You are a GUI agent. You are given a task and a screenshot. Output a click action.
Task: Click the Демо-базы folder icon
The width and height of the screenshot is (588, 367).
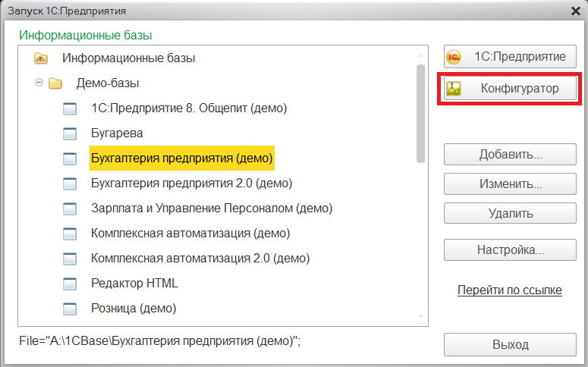[x=55, y=83]
